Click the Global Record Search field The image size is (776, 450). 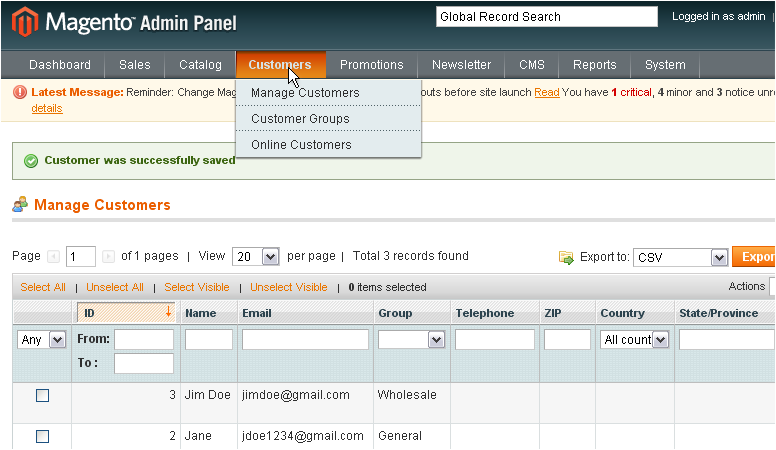pyautogui.click(x=547, y=17)
